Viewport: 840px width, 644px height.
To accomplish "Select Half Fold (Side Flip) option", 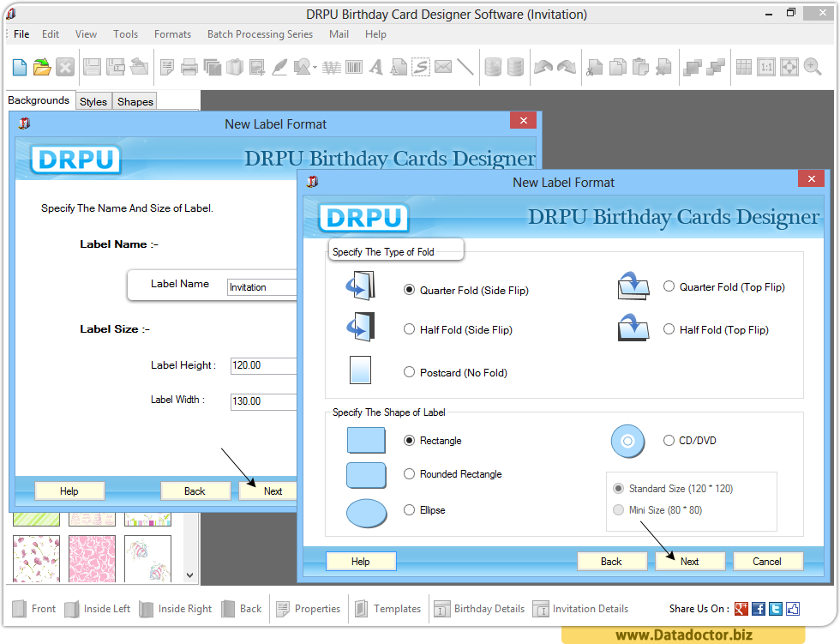I will (x=410, y=329).
